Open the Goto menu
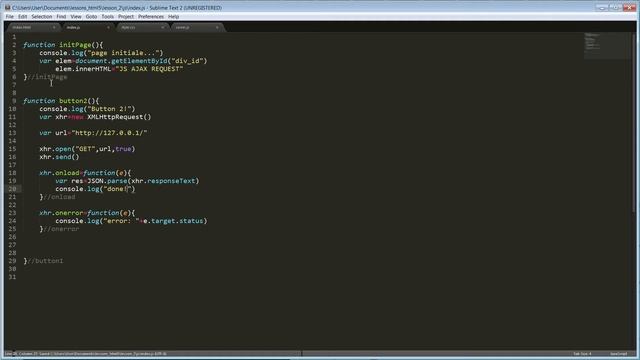Image resolution: width=640 pixels, height=360 pixels. (91, 17)
